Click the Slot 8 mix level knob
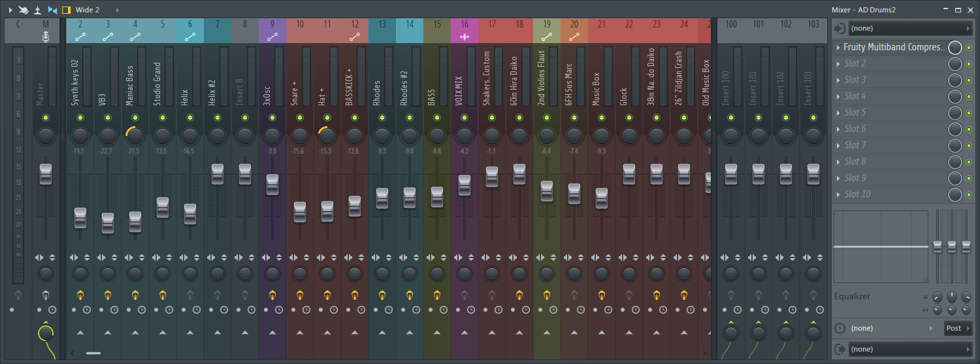The image size is (980, 364). (x=955, y=161)
